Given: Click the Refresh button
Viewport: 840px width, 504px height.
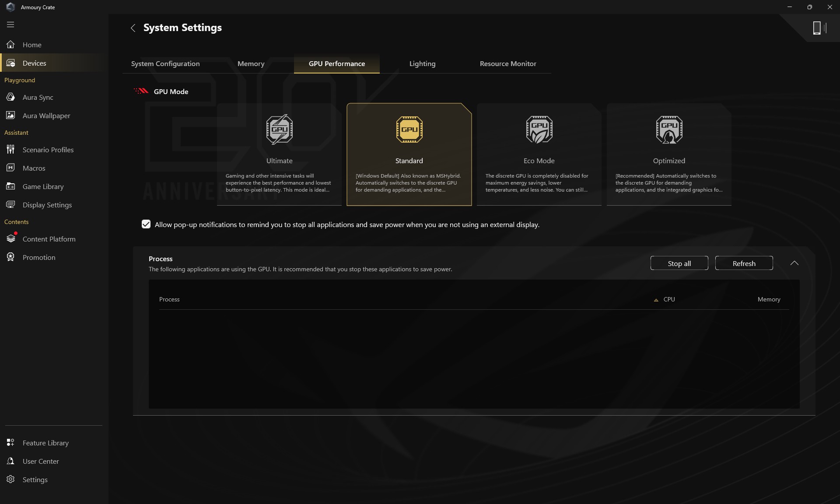Looking at the screenshot, I should 744,263.
